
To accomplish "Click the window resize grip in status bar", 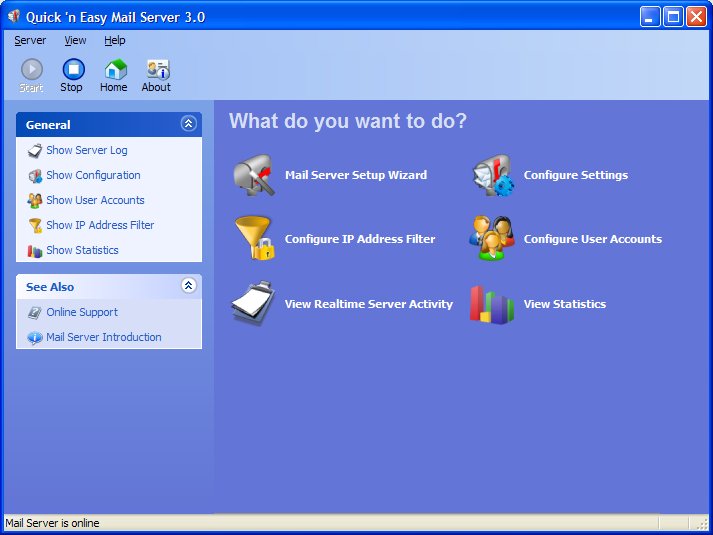I will pyautogui.click(x=703, y=524).
